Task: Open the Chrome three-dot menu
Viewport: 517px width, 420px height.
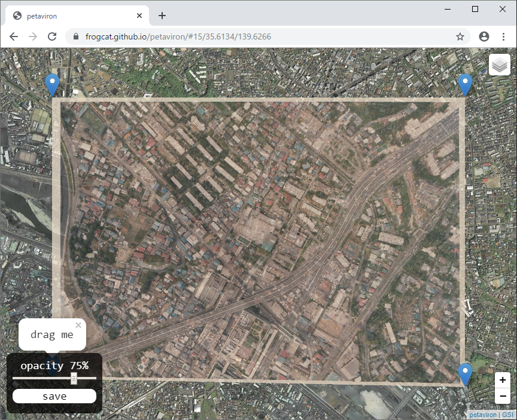Action: pyautogui.click(x=503, y=36)
